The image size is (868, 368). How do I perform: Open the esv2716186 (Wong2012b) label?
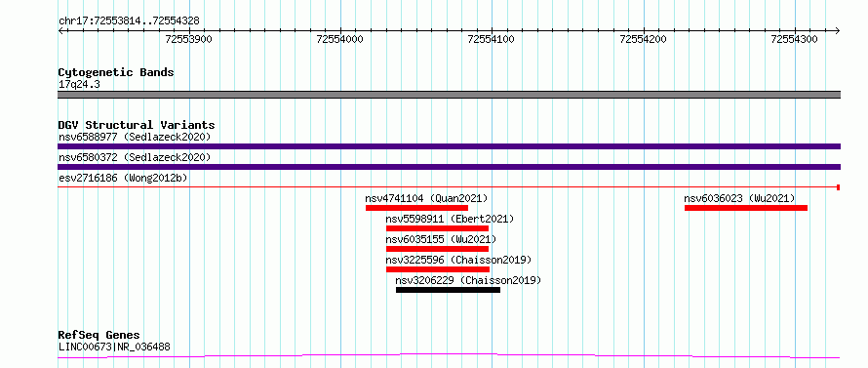click(x=123, y=178)
